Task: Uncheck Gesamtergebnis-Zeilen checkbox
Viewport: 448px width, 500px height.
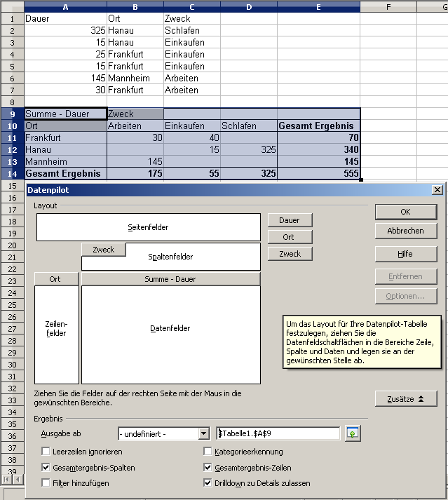Action: pyautogui.click(x=208, y=467)
